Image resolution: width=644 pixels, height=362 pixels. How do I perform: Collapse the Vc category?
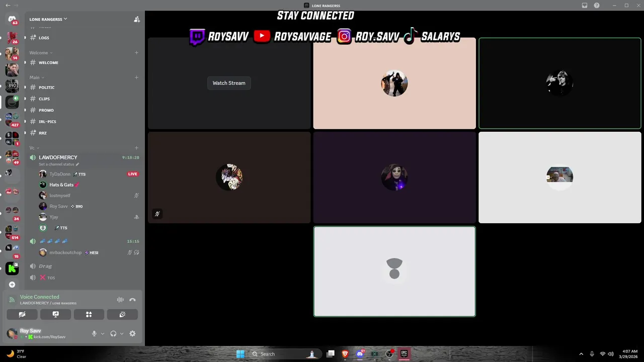coord(34,148)
